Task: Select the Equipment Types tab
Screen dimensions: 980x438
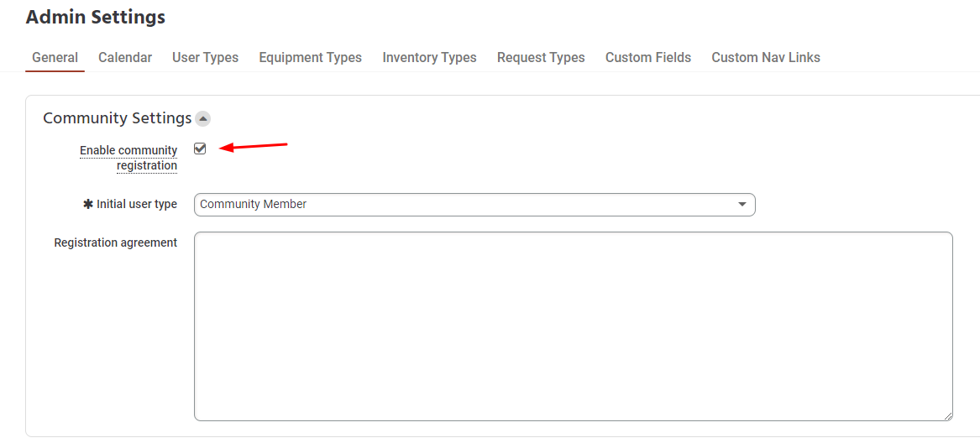Action: pos(310,58)
